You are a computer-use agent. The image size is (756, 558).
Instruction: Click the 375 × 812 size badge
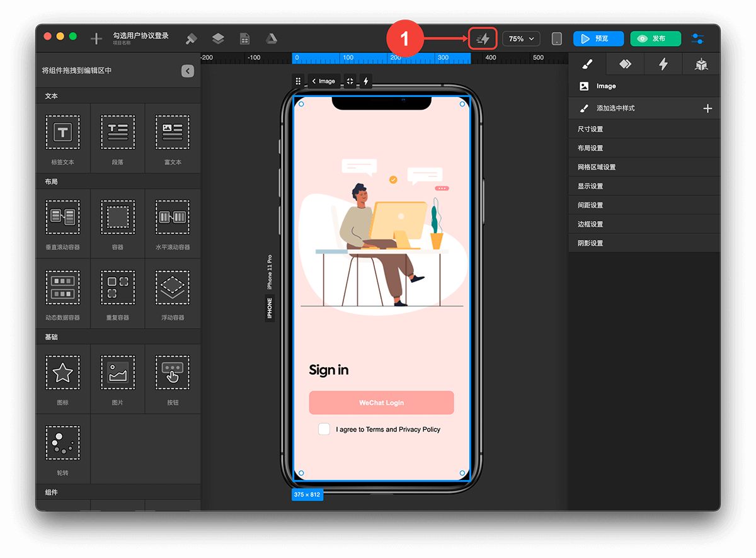point(307,494)
